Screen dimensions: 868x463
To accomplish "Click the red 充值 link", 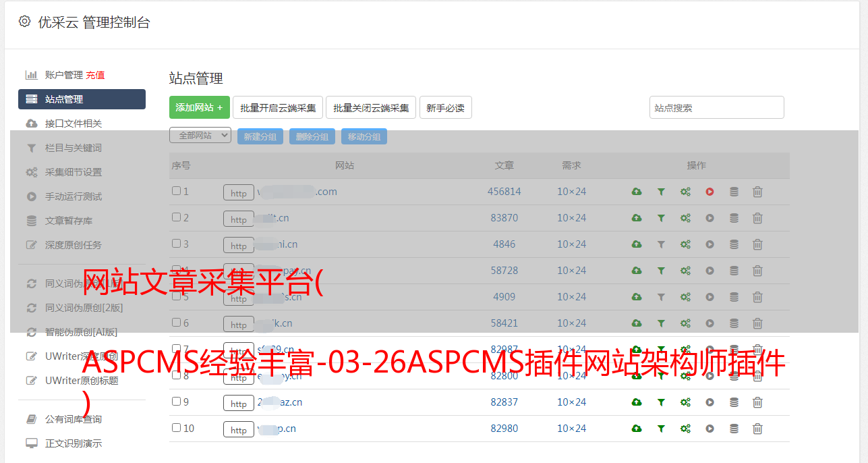I will [95, 75].
